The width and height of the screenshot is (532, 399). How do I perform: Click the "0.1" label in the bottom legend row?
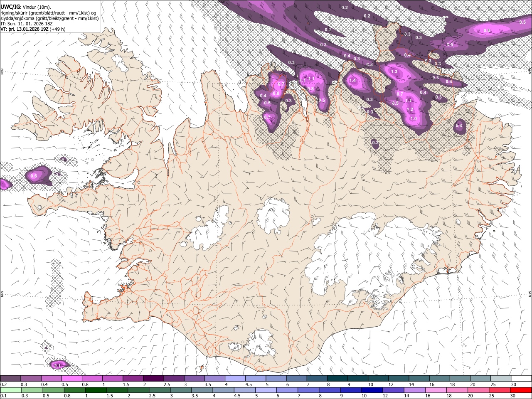coord(3,396)
